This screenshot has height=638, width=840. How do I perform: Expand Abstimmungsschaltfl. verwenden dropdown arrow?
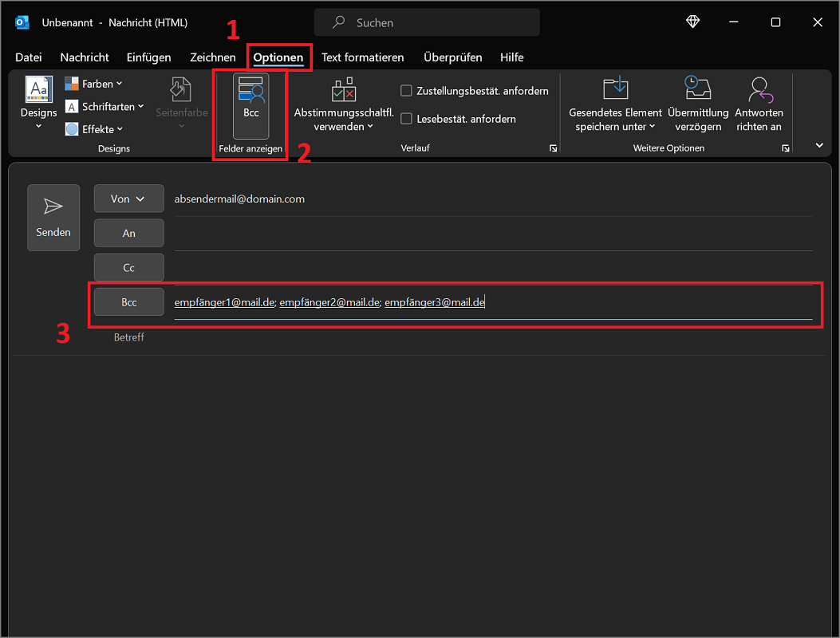(x=370, y=127)
